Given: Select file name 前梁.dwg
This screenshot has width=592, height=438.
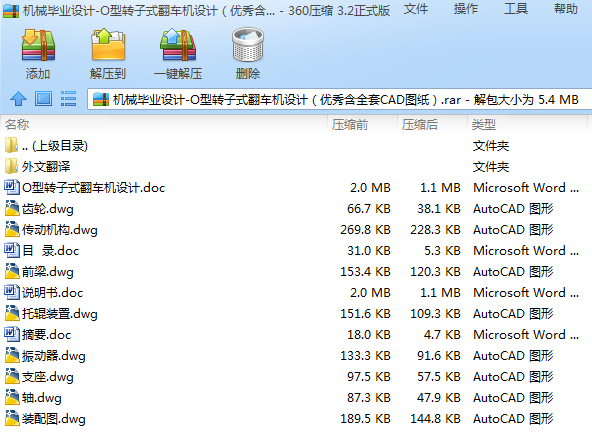Looking at the screenshot, I should 48,272.
